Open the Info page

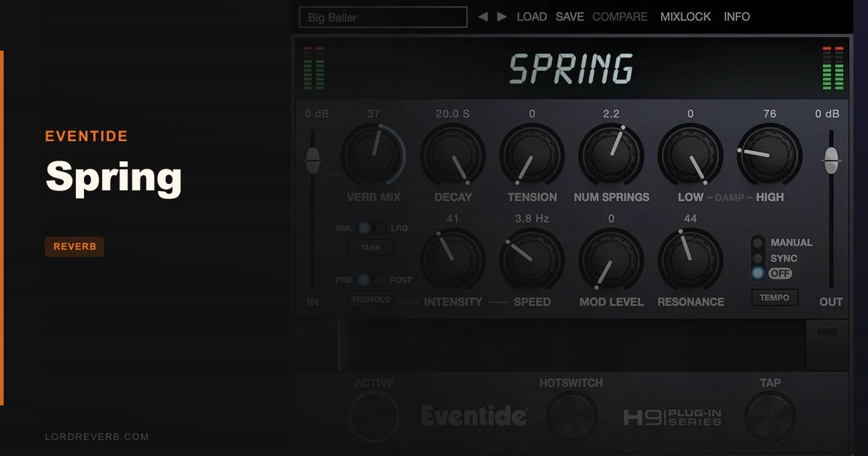click(737, 17)
